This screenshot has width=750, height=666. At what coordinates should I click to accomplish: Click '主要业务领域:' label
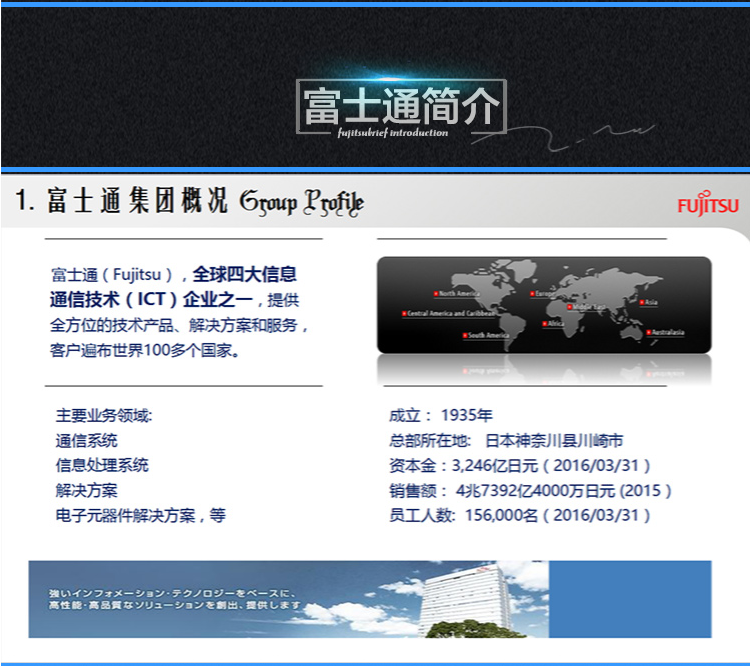click(104, 415)
